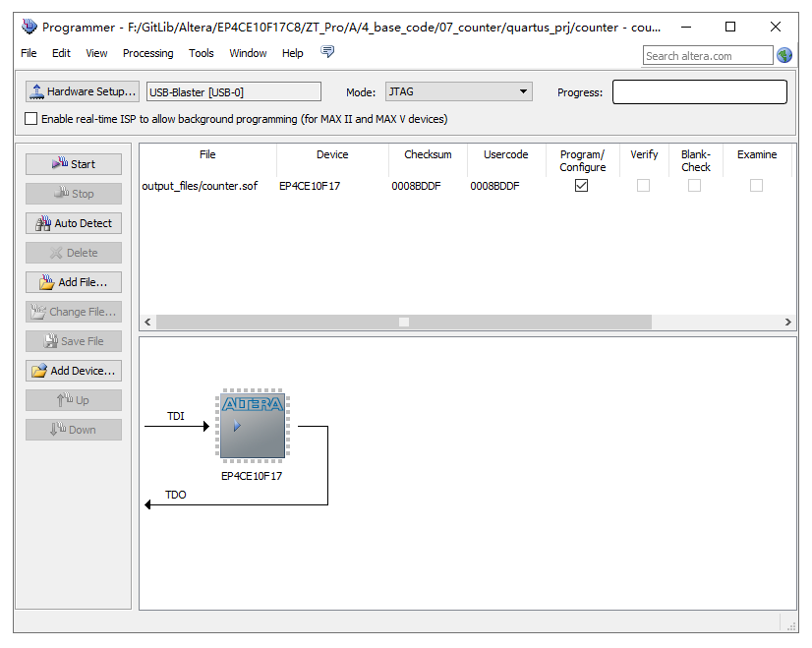Click the horizontal scrollbar thumb in file list
The image size is (812, 648).
click(404, 323)
